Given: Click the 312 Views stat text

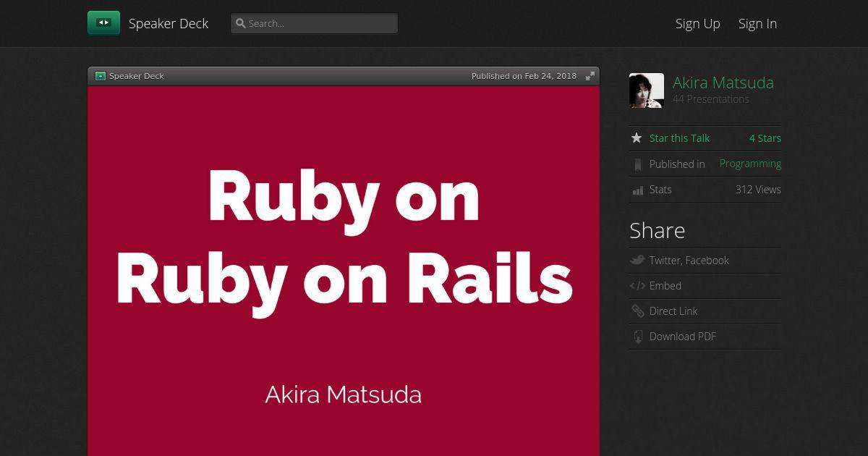Looking at the screenshot, I should click(x=758, y=190).
